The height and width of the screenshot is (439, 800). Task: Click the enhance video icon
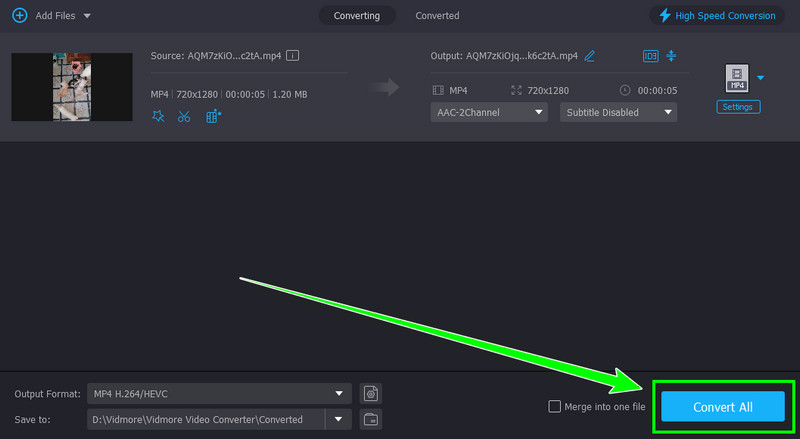coord(213,116)
